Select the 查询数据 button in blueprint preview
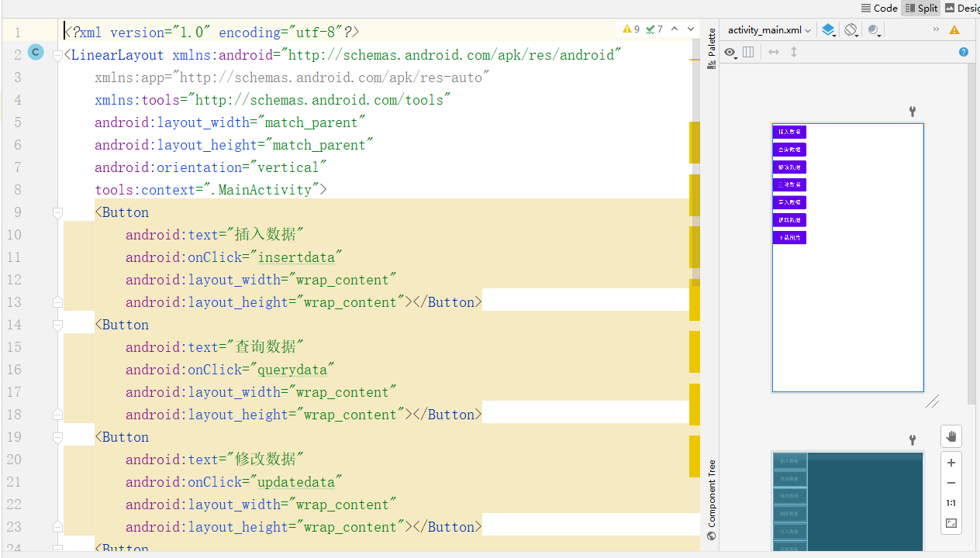The height and width of the screenshot is (558, 980). tap(789, 479)
